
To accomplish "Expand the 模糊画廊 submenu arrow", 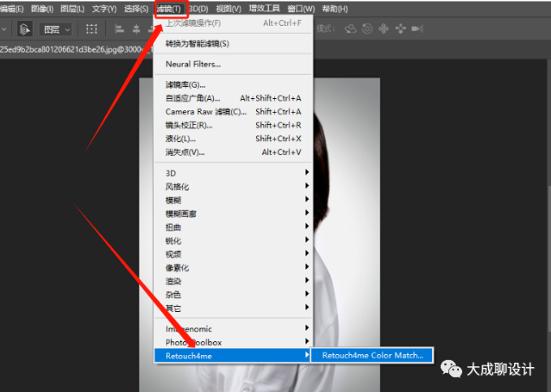I will [x=307, y=213].
